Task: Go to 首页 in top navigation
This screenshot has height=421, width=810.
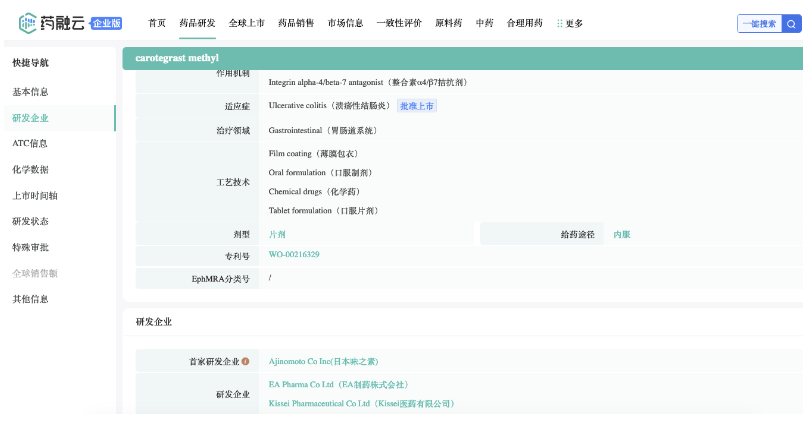Action: tap(157, 23)
